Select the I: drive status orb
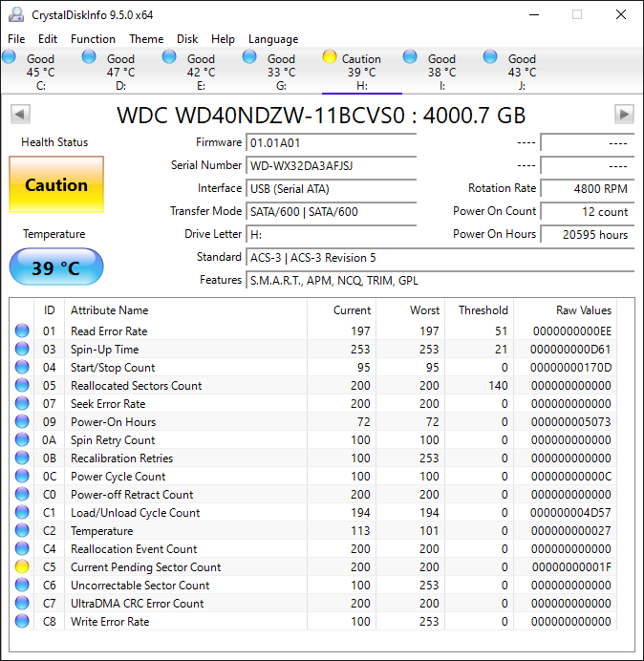 (410, 57)
